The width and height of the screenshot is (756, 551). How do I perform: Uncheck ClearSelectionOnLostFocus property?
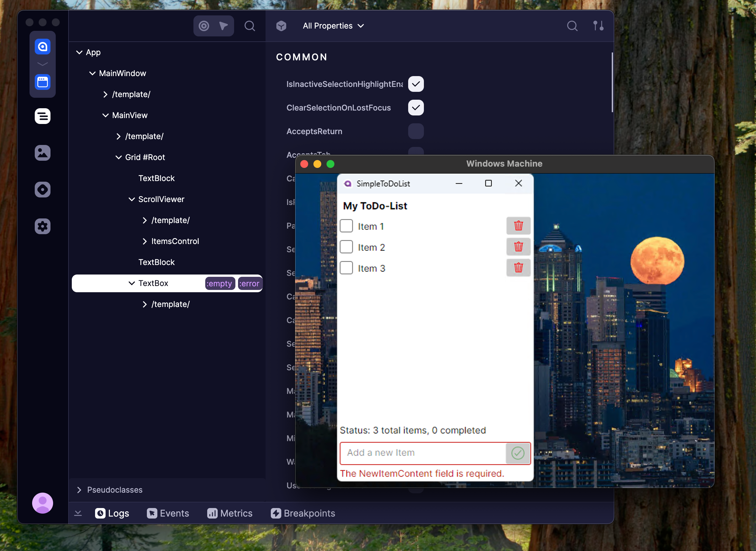coord(416,107)
